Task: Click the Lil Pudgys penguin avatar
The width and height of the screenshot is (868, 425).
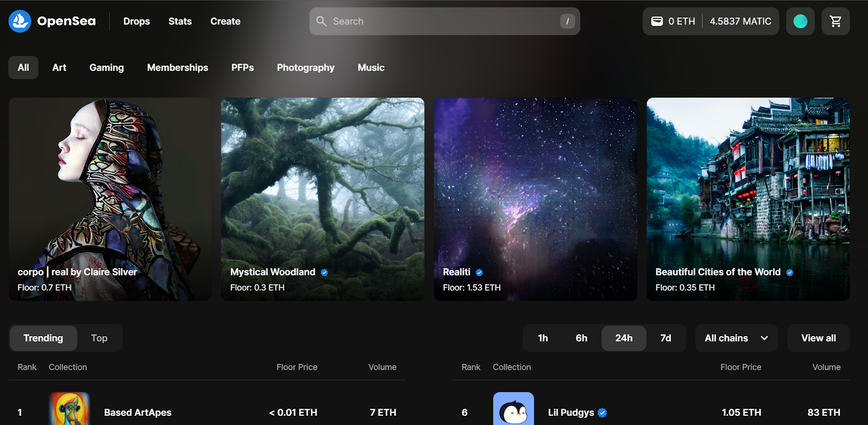Action: pos(513,409)
